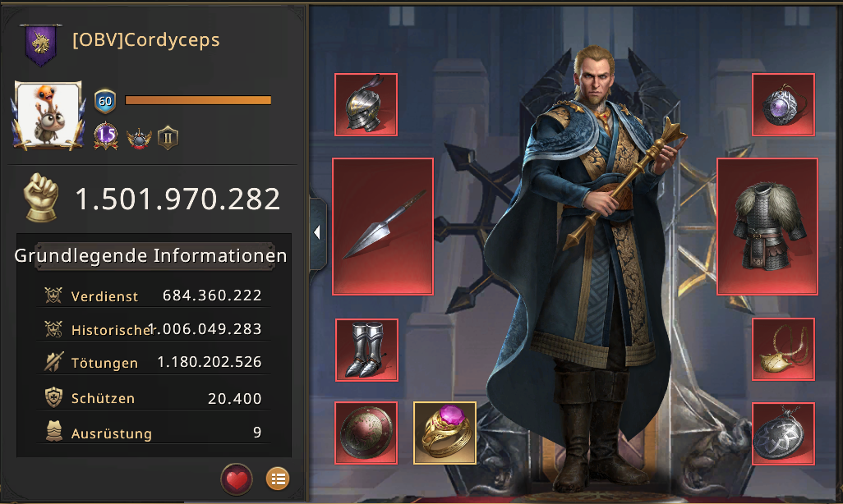Open the orange list details button
The width and height of the screenshot is (843, 504).
(x=278, y=479)
